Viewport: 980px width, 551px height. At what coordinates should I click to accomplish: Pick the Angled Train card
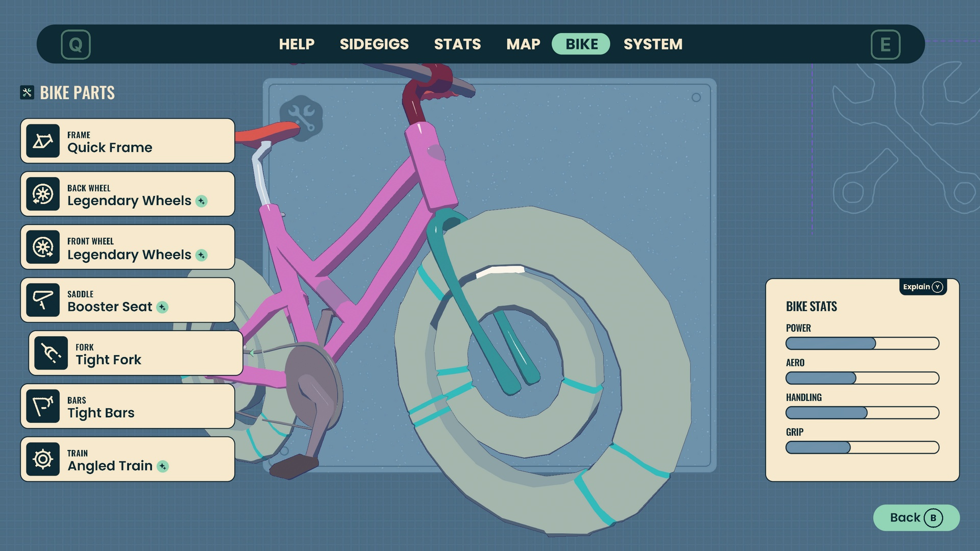point(128,459)
